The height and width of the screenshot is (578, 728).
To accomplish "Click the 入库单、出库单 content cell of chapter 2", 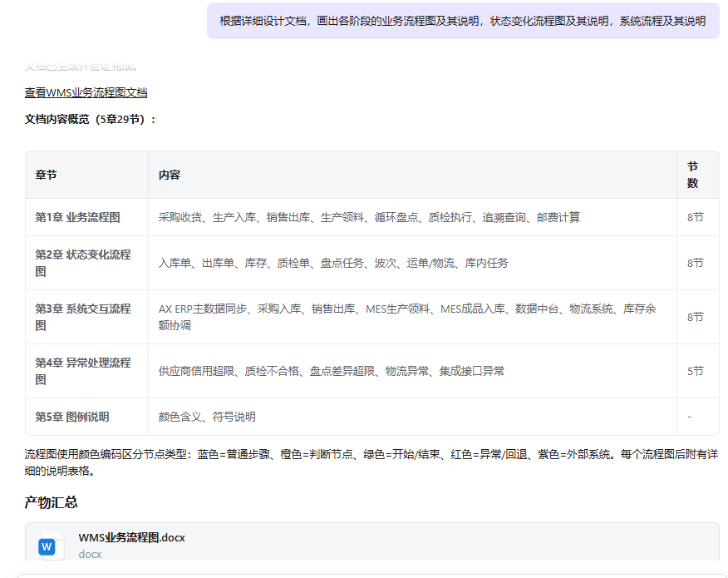I will 333,263.
